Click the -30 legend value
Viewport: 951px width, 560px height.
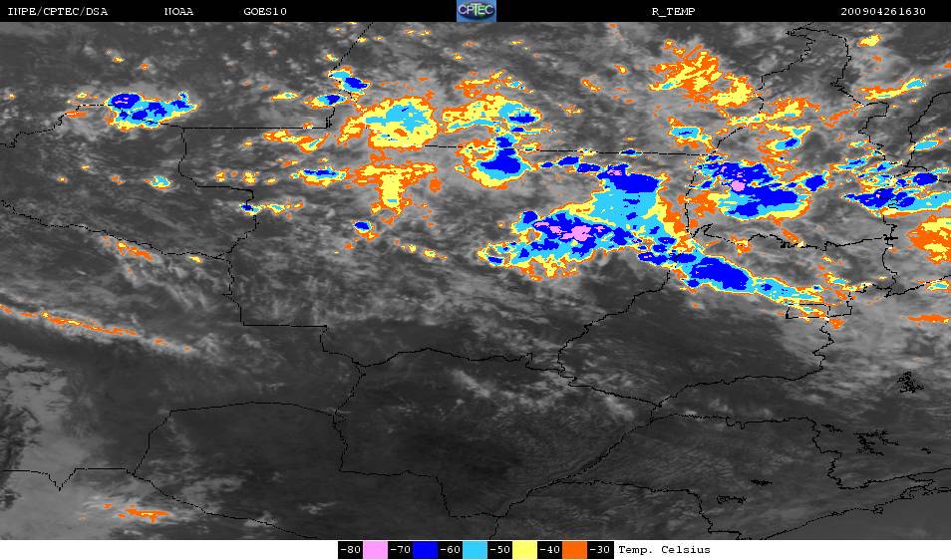click(599, 550)
